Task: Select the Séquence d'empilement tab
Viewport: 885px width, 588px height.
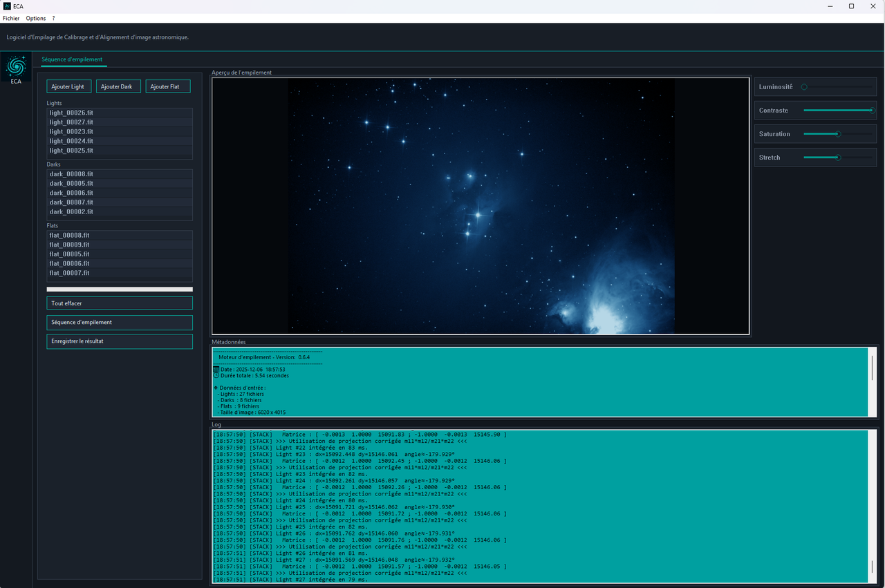Action: tap(72, 59)
